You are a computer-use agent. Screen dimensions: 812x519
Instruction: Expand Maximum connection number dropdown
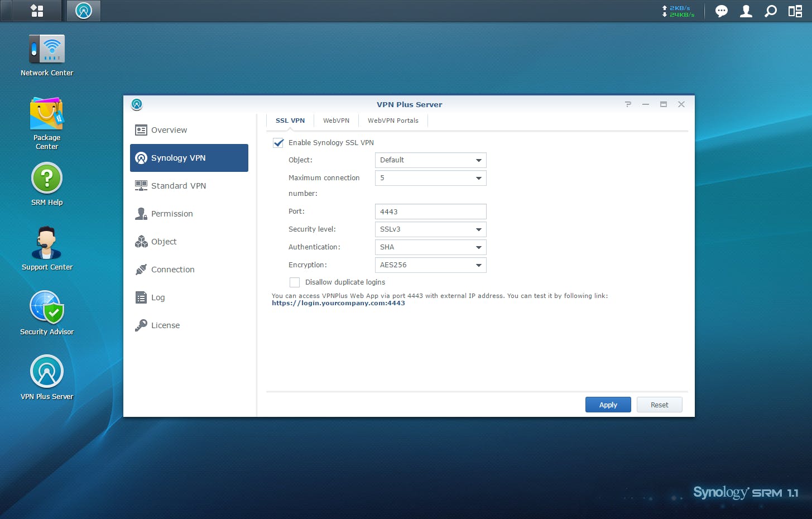click(x=430, y=178)
